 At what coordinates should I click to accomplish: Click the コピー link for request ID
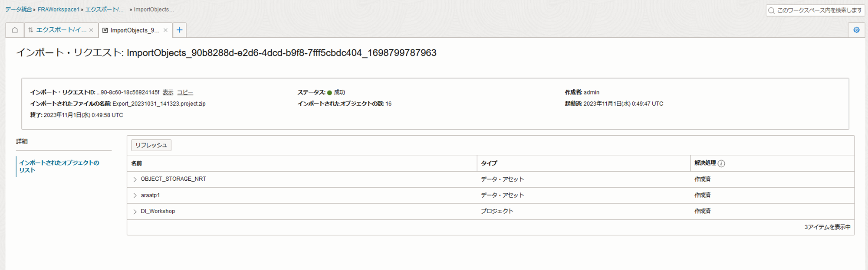tap(185, 92)
